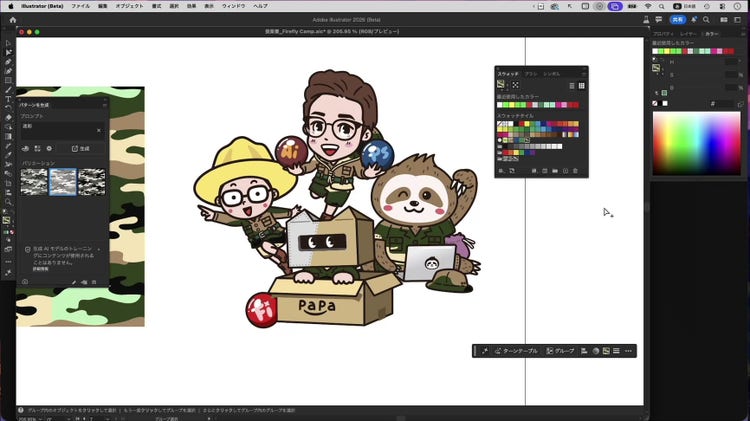Image resolution: width=750 pixels, height=421 pixels.
Task: Select the middle camouflage variation thumbnail
Action: [63, 181]
